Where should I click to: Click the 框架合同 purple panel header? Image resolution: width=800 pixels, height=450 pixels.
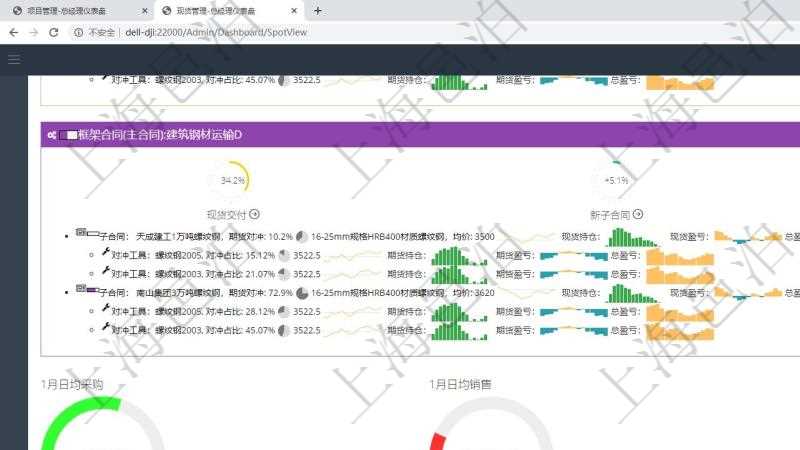coord(420,134)
